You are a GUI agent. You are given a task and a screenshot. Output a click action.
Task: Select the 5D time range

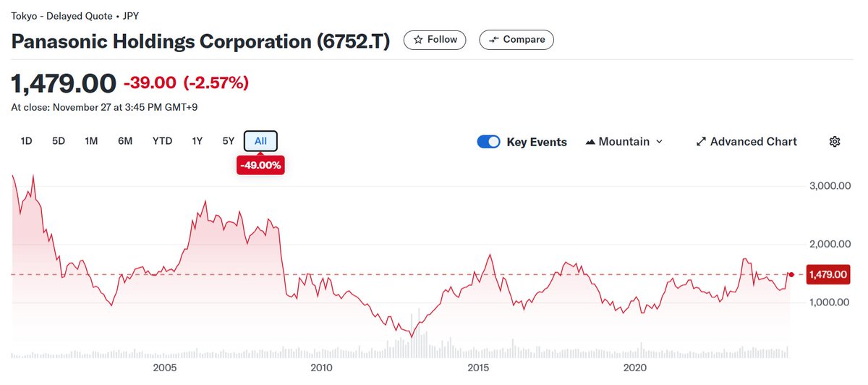click(x=59, y=141)
